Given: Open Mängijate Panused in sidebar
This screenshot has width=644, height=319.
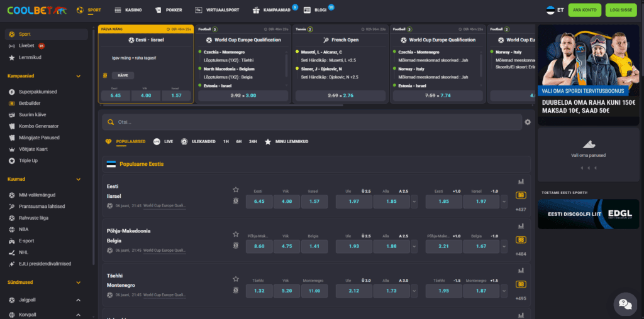Looking at the screenshot, I should (39, 138).
